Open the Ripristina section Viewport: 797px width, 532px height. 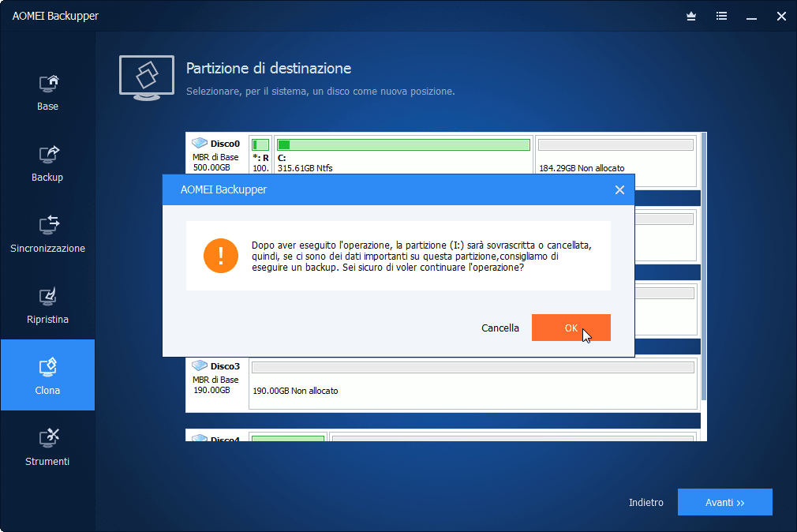coord(47,305)
